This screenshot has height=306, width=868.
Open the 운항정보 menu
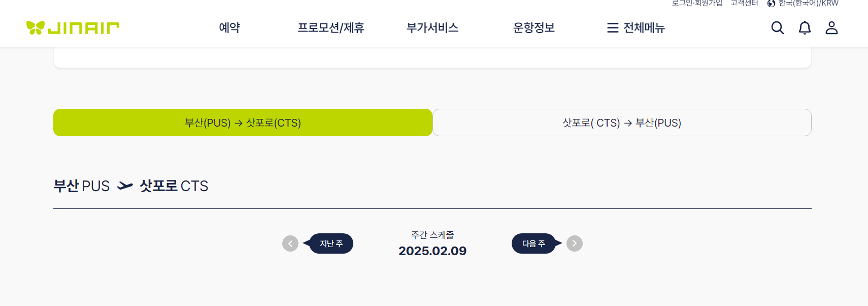pos(534,28)
